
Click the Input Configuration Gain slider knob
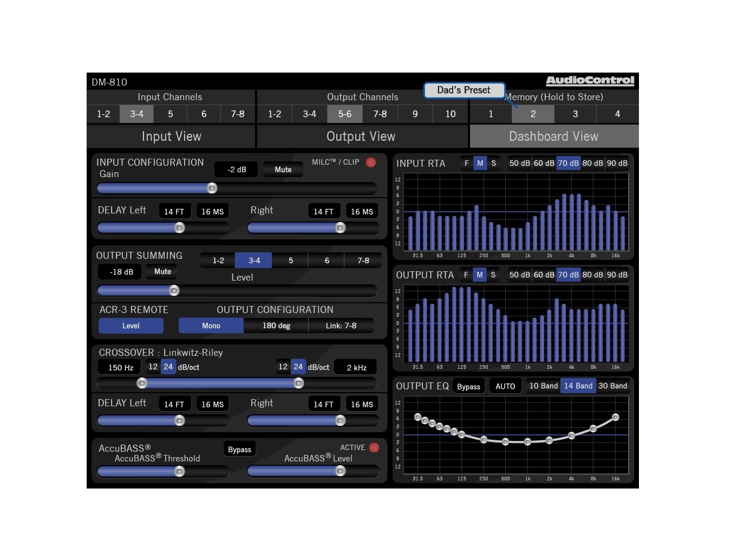coord(212,188)
